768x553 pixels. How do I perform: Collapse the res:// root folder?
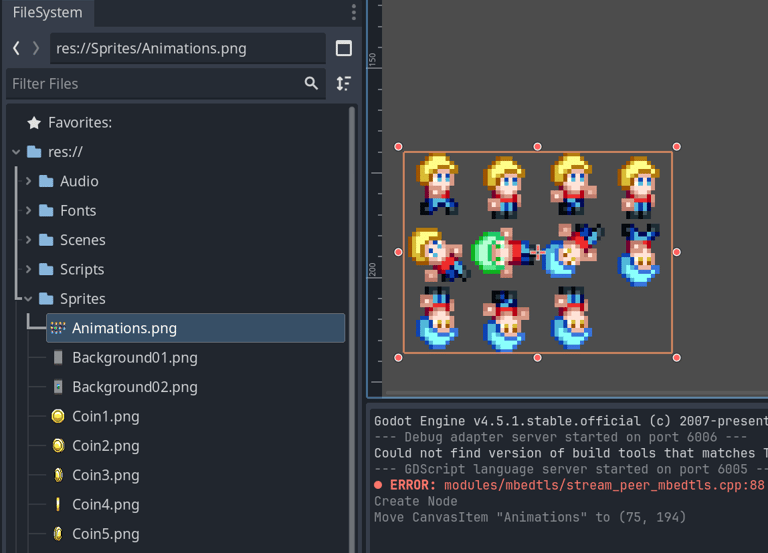tap(16, 152)
